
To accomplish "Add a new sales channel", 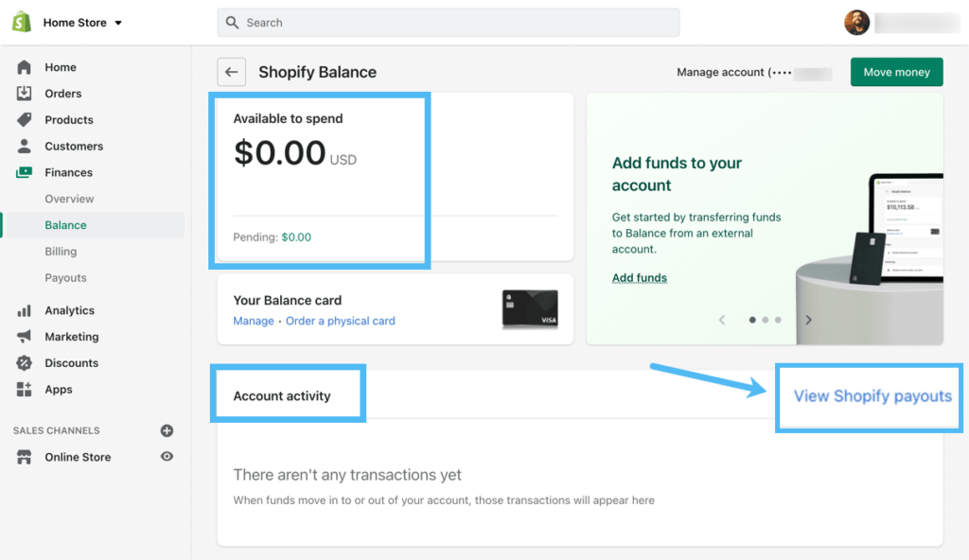I will pyautogui.click(x=167, y=430).
